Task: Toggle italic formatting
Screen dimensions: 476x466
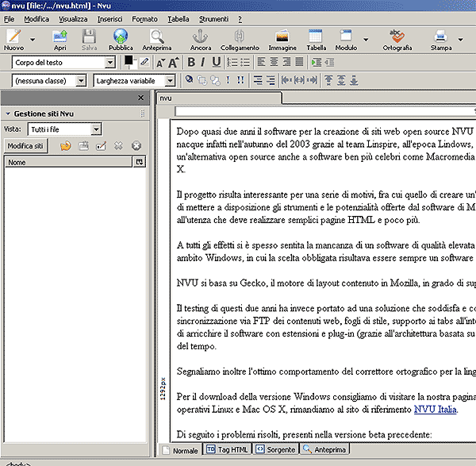Action: click(203, 62)
